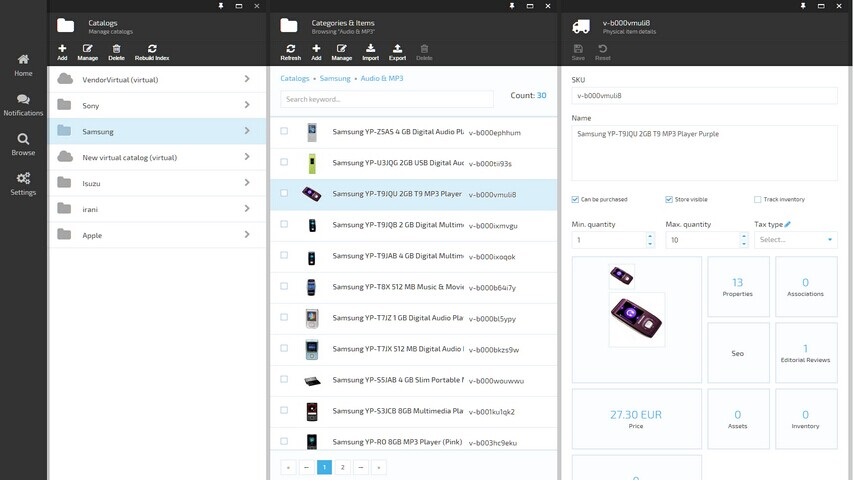Increase the Max. quantity stepper

(x=744, y=236)
